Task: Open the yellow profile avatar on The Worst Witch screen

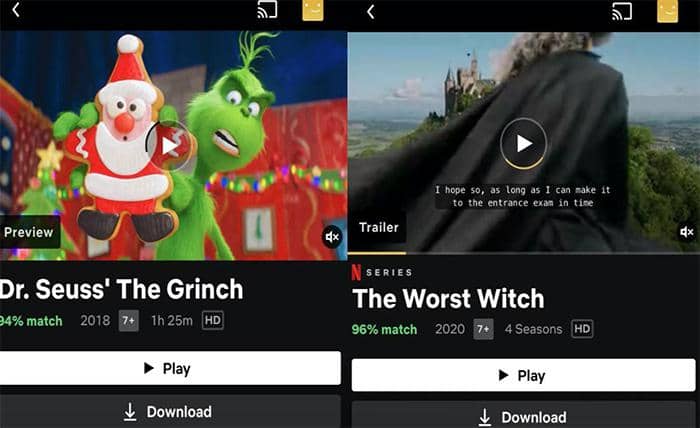Action: (667, 11)
